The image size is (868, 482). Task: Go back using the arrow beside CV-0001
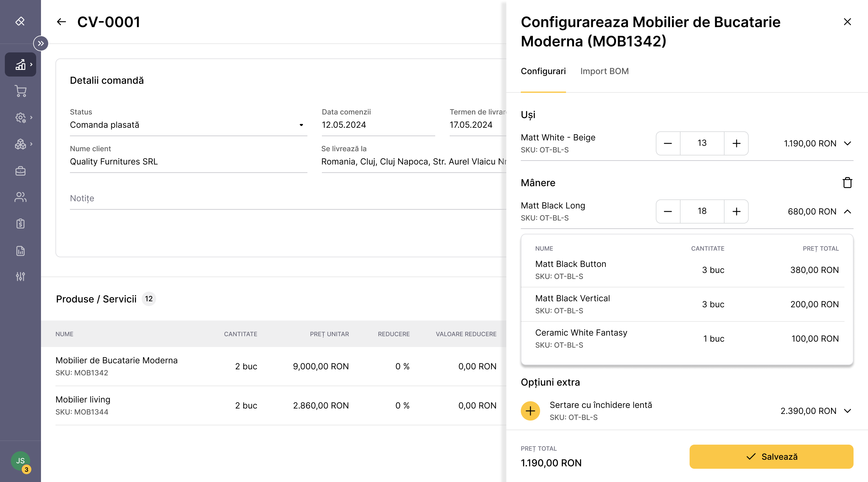point(61,22)
